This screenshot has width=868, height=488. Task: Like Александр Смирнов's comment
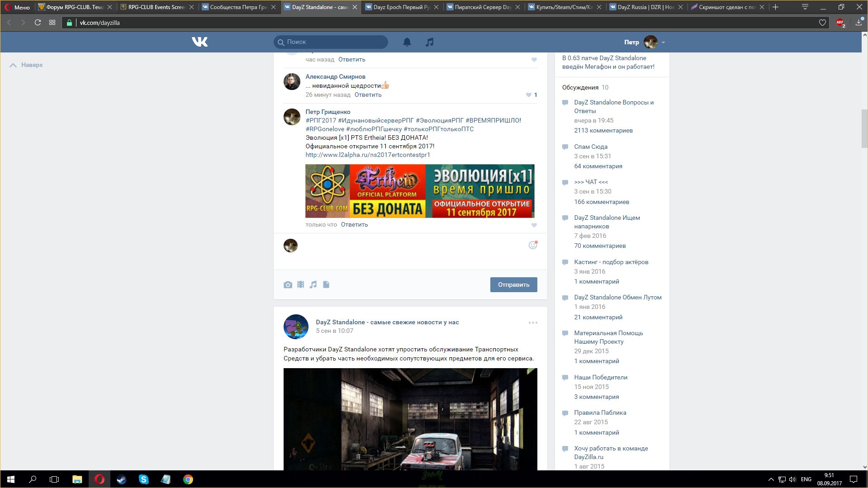[x=528, y=95]
